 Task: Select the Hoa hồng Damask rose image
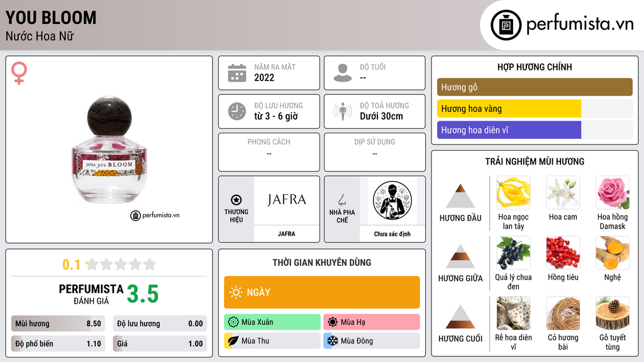point(613,193)
